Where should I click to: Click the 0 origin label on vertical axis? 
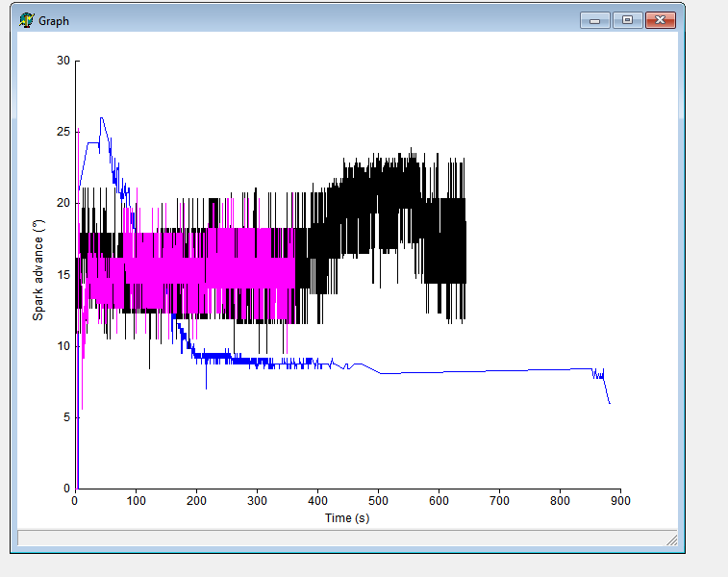click(x=67, y=489)
